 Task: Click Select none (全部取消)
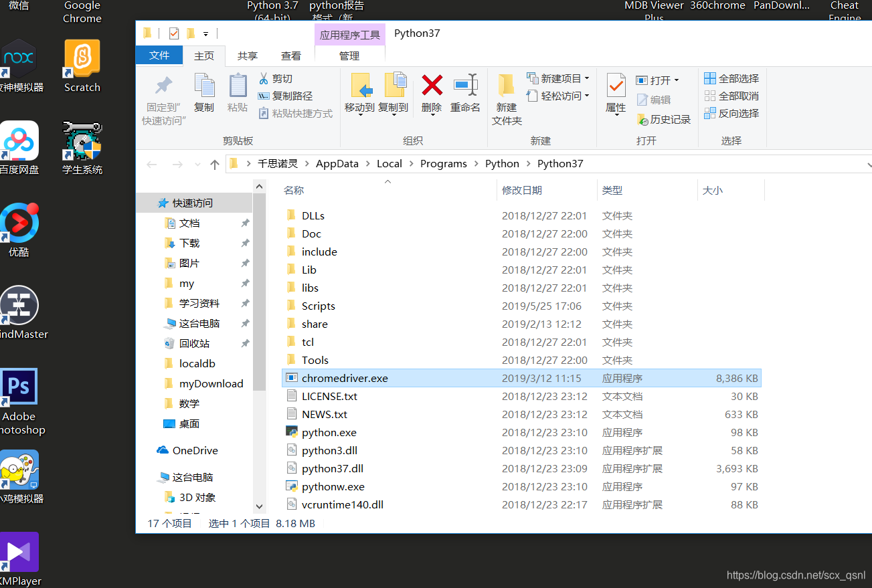click(x=731, y=96)
